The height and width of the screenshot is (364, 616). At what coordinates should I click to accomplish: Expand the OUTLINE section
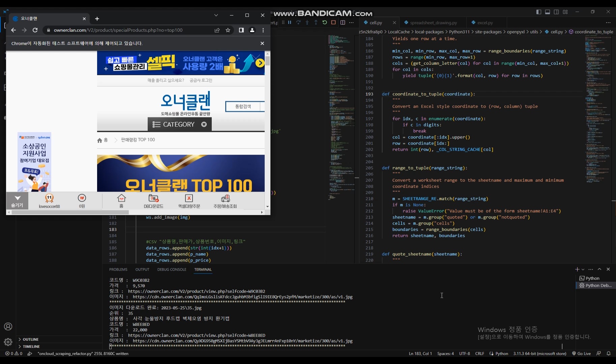pos(30,339)
